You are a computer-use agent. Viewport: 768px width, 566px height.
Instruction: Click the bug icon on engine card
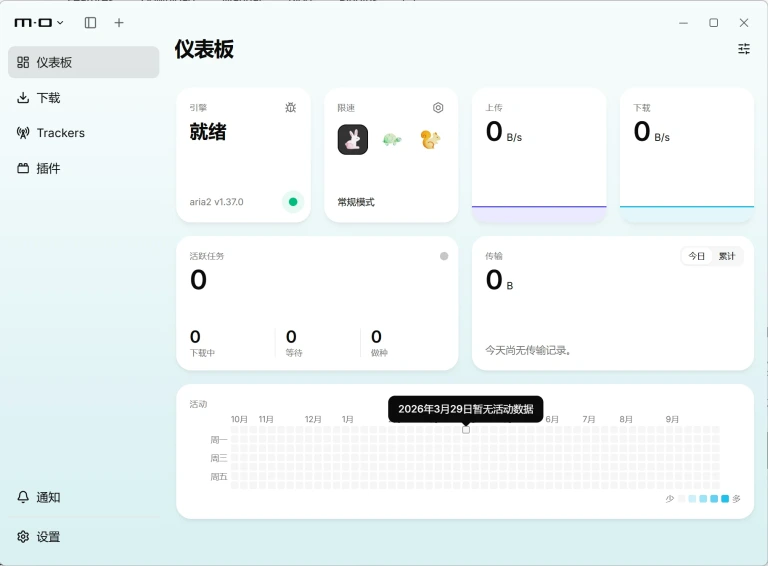290,107
